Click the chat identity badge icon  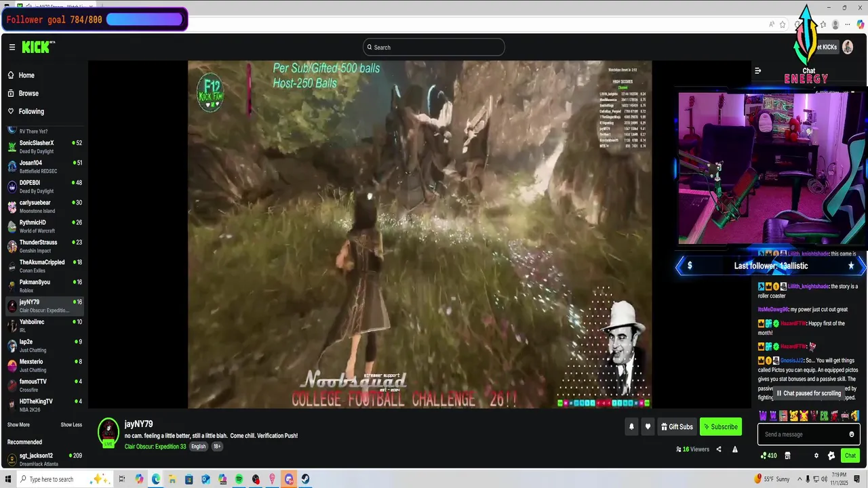click(831, 456)
